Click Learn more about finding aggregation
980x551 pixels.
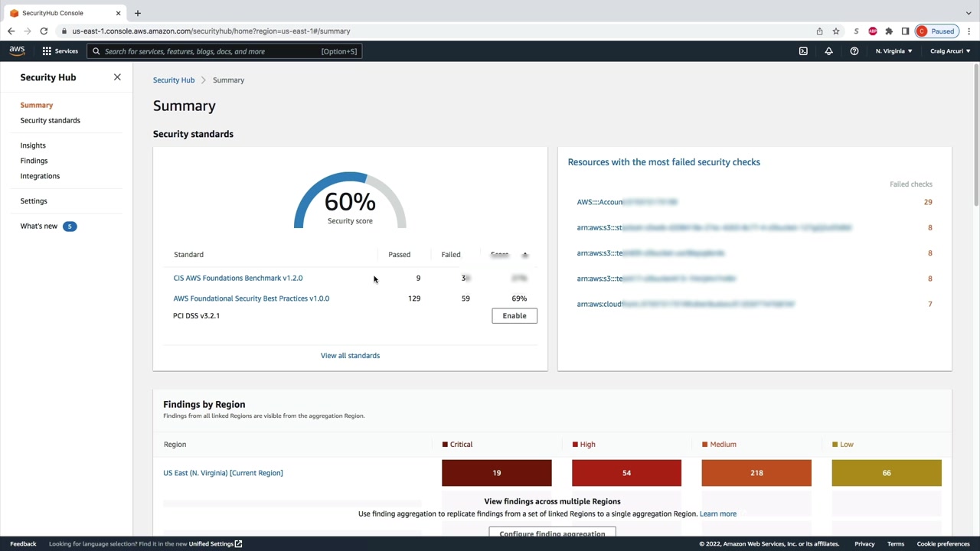[718, 514]
